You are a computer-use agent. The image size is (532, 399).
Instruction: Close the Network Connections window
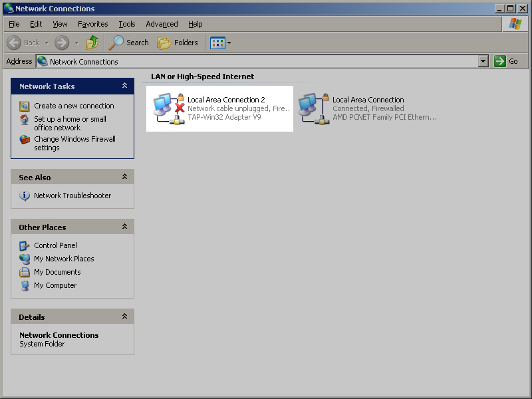click(522, 9)
